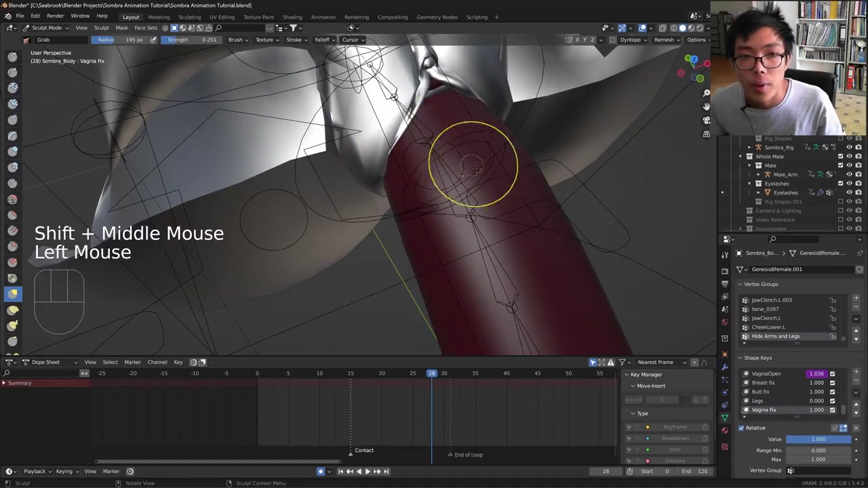Viewport: 868px width, 488px height.
Task: Disable the Breast fix shape key checkbox
Action: pyautogui.click(x=833, y=383)
